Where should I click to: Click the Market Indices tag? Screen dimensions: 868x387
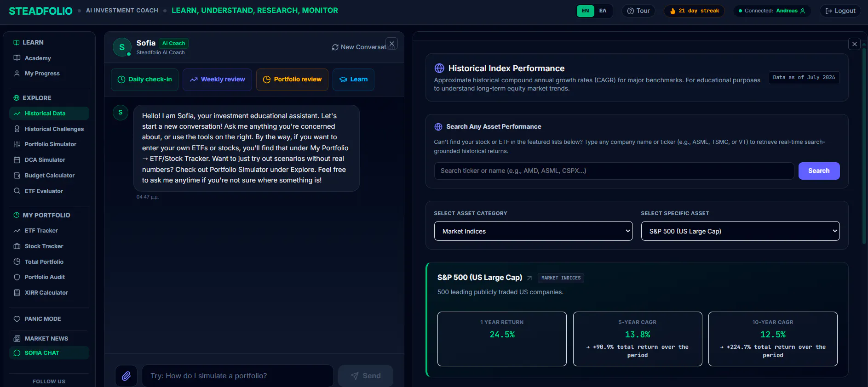pos(561,278)
